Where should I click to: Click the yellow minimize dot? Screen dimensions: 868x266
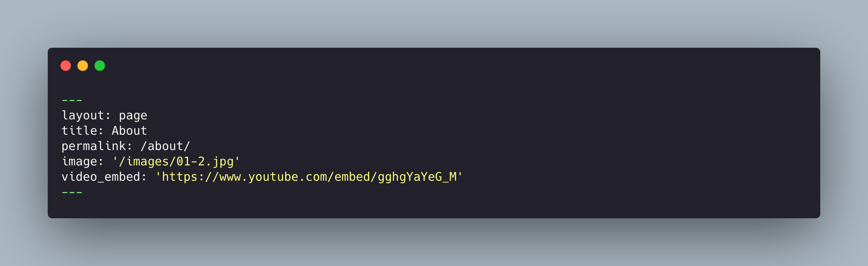83,66
